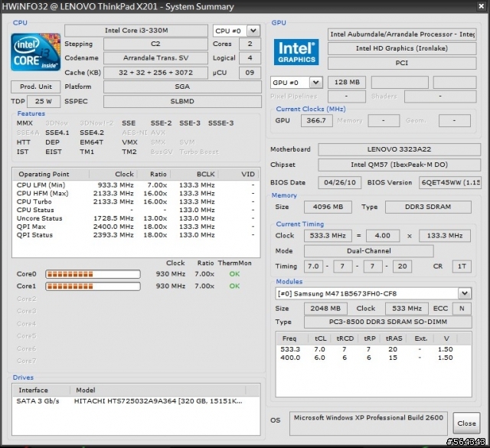Open the CPU #0 selector dropdown
The height and width of the screenshot is (448, 490).
[x=253, y=31]
